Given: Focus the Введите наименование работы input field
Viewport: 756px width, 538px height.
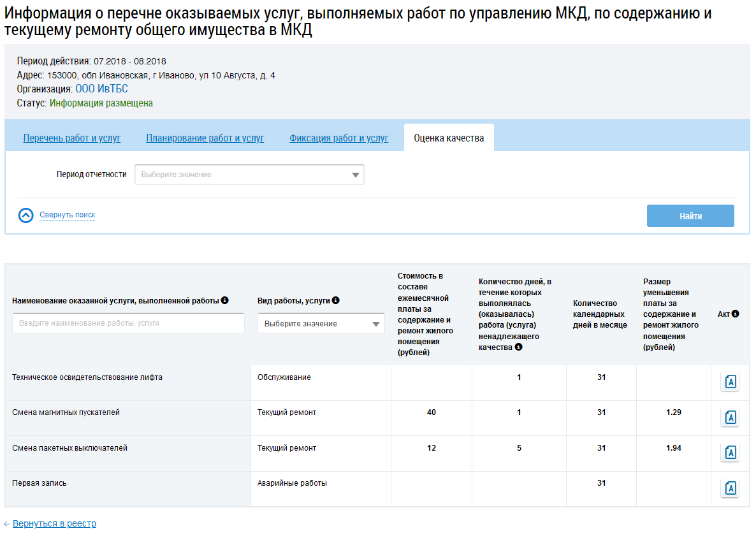Looking at the screenshot, I should (128, 323).
